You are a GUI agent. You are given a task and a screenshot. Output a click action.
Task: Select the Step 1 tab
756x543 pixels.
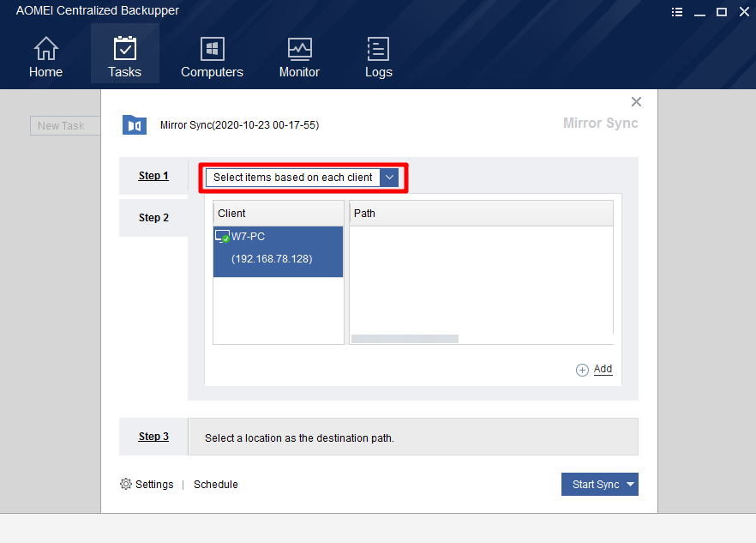pyautogui.click(x=153, y=176)
